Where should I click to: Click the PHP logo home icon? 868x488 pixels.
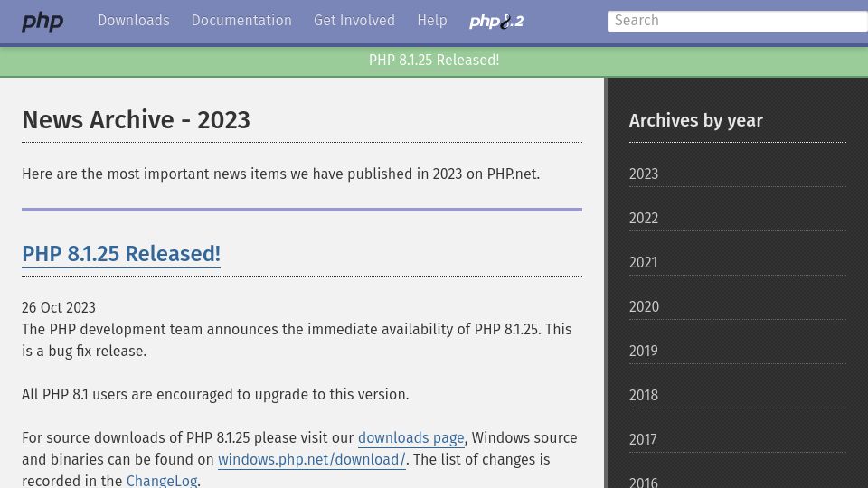(42, 22)
